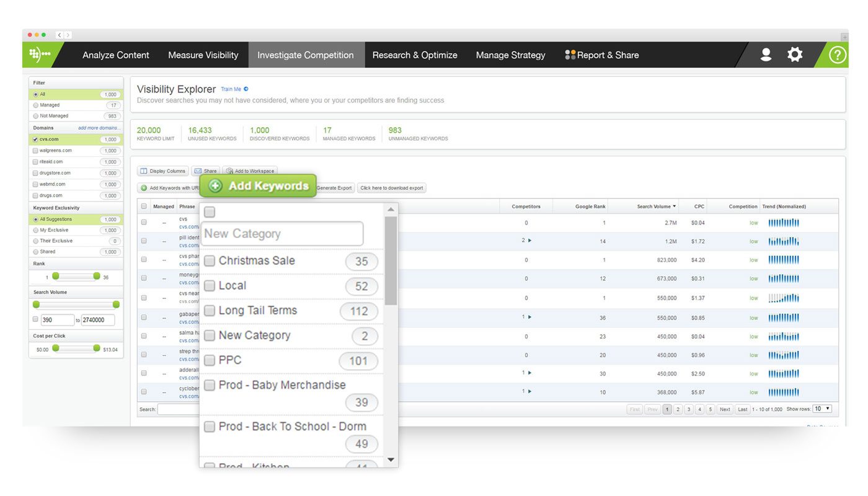The height and width of the screenshot is (496, 868).
Task: Click the Cost per Click slider right handle
Action: (97, 348)
